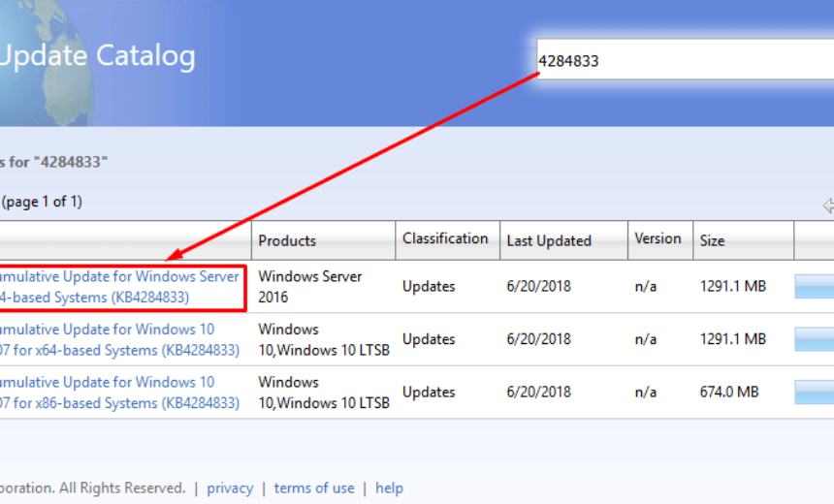Click the Update Catalog title
Screen dimensions: 834x504
pos(97,56)
